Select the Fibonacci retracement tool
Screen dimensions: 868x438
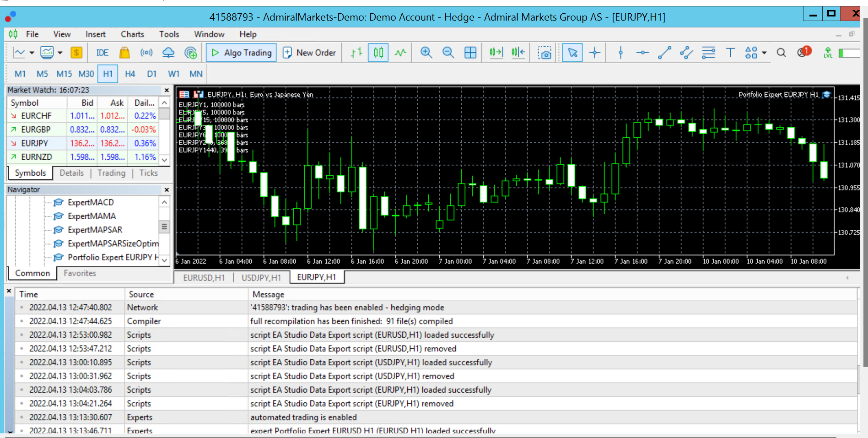pos(708,53)
